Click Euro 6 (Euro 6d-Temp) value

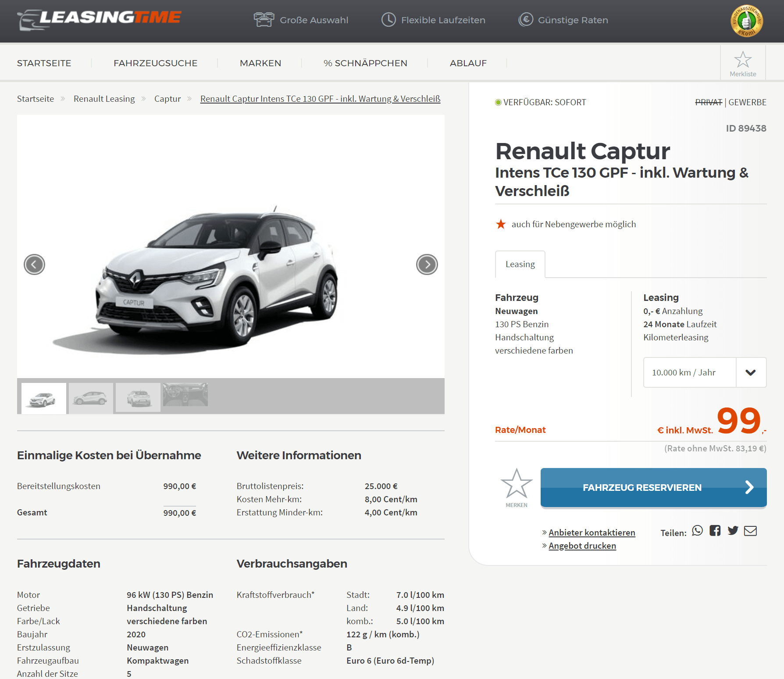point(390,661)
